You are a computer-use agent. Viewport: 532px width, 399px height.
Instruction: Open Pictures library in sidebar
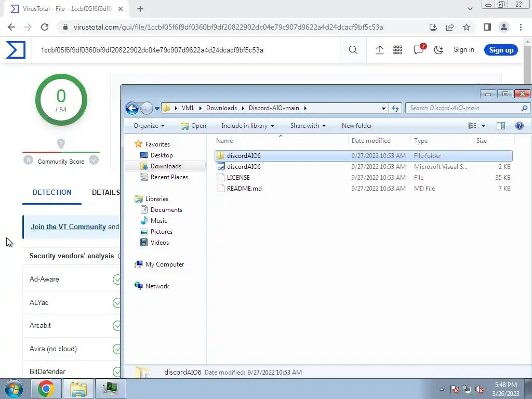click(161, 231)
